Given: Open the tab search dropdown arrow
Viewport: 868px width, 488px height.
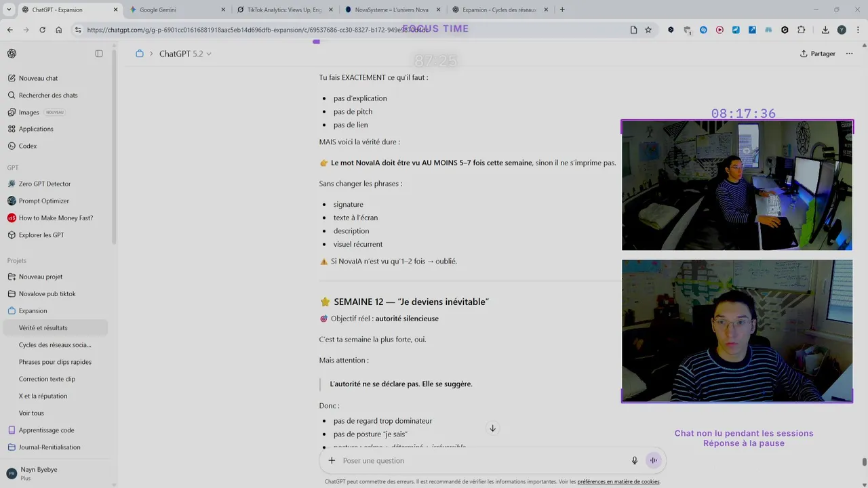Looking at the screenshot, I should [9, 9].
